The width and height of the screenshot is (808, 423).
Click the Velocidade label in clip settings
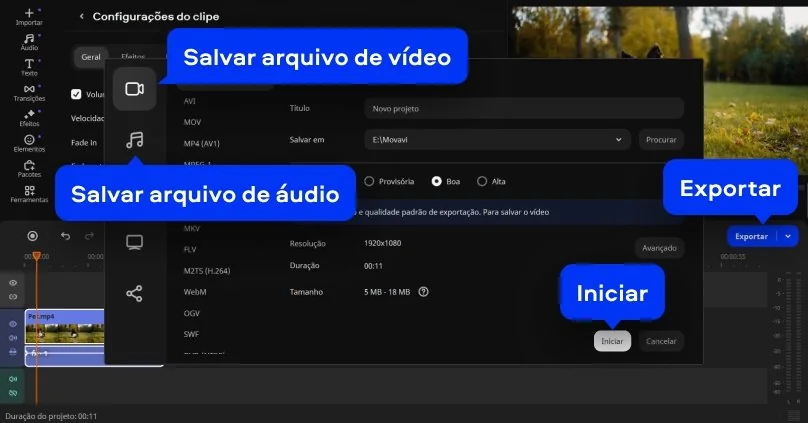click(x=88, y=118)
